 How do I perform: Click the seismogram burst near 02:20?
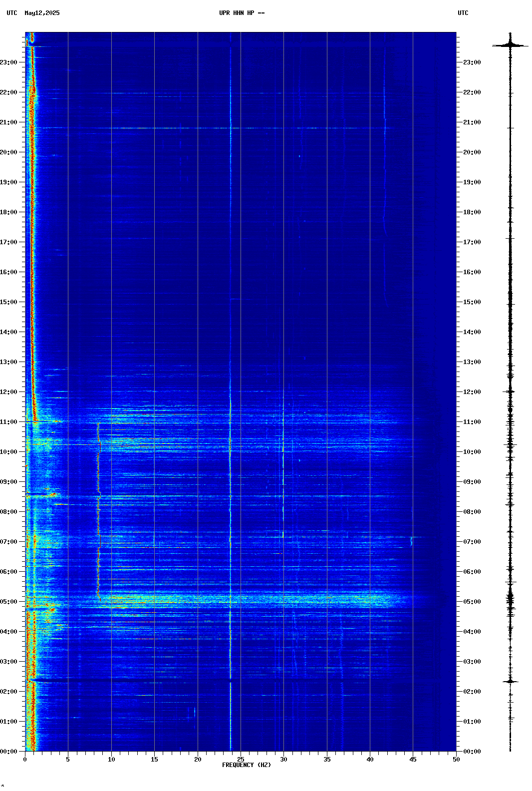click(510, 681)
